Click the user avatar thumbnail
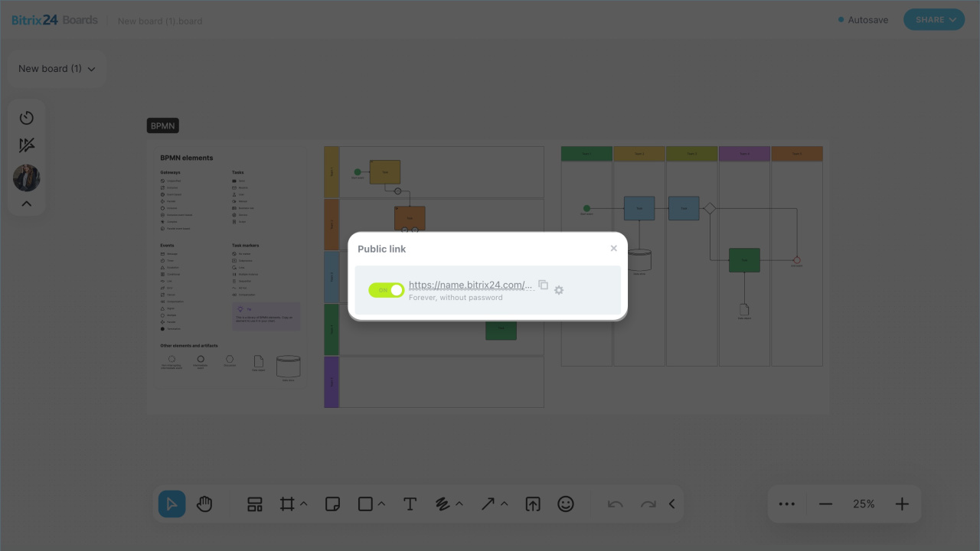This screenshot has width=980, height=551. tap(27, 178)
